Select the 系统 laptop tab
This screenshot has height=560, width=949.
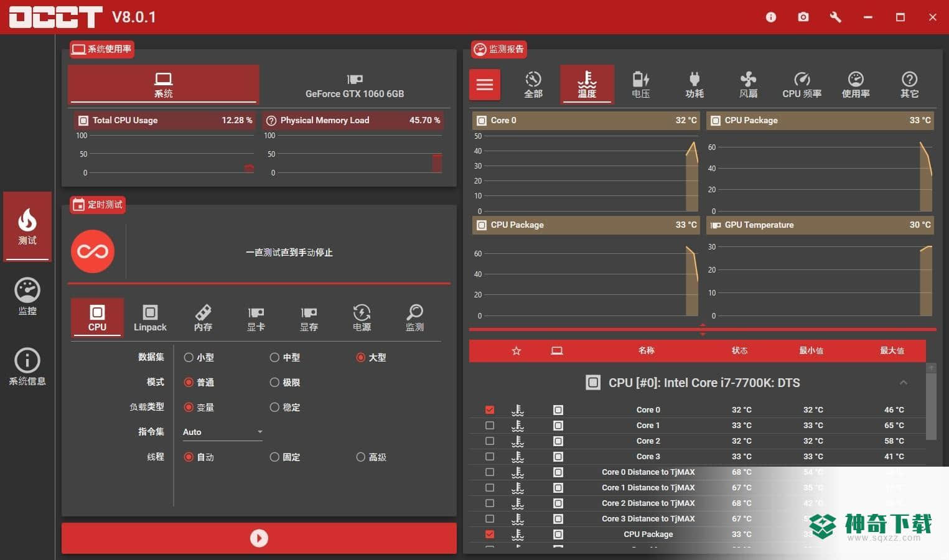coord(164,84)
